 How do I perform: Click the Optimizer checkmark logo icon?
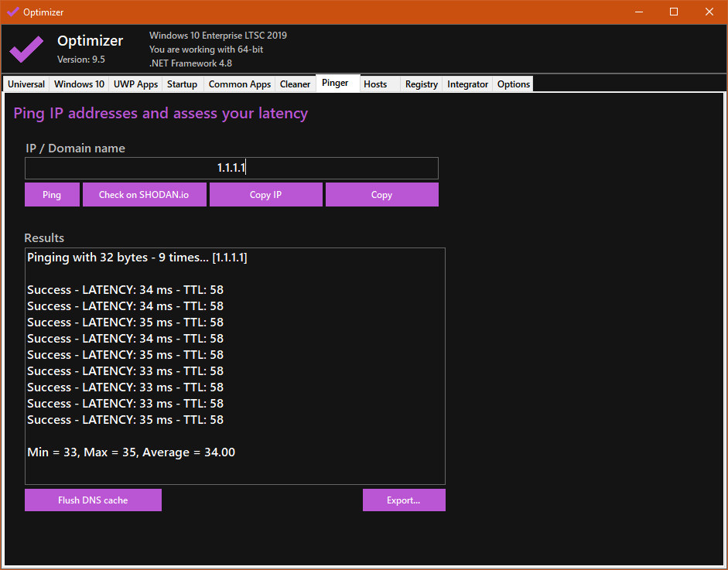(26, 49)
